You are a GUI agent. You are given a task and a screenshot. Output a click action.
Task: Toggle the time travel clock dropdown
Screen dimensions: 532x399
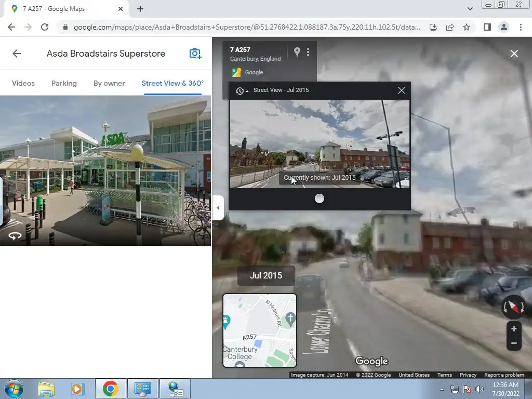coord(242,90)
